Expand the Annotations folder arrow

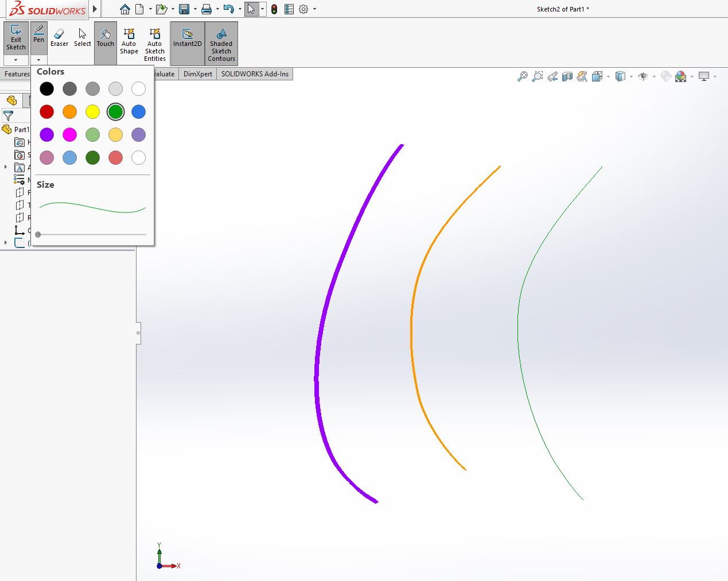coord(6,167)
